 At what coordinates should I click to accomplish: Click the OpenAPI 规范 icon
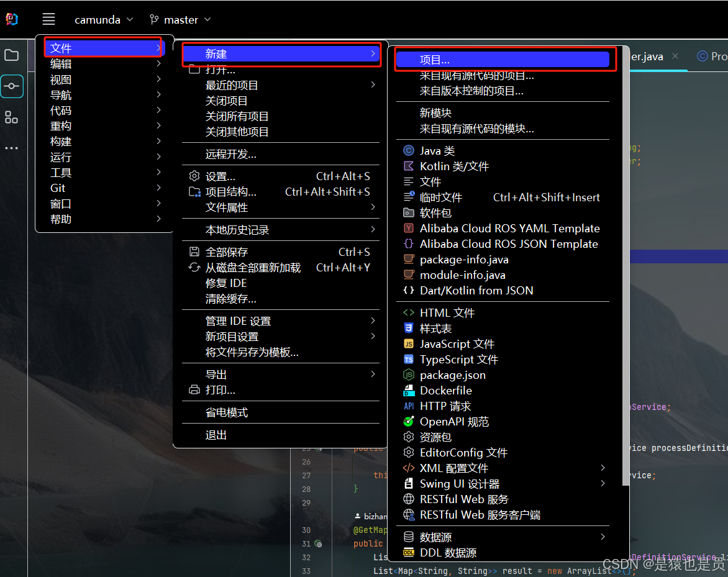409,422
